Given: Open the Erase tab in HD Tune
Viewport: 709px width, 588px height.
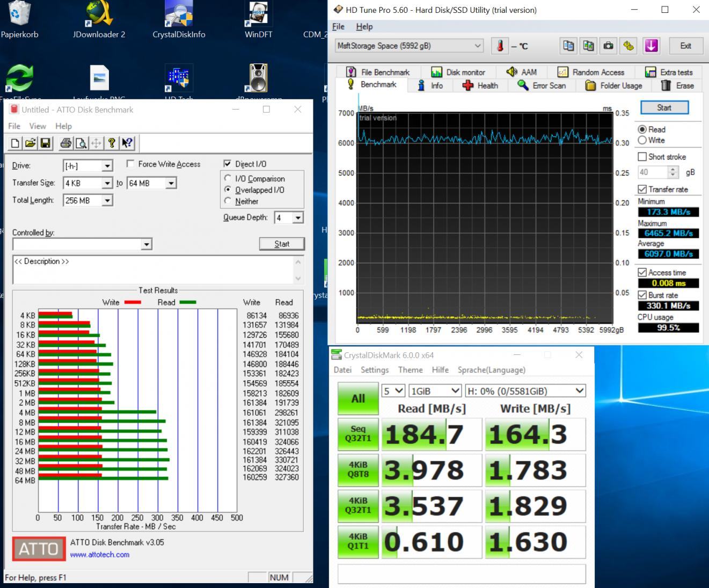Looking at the screenshot, I should pyautogui.click(x=677, y=85).
